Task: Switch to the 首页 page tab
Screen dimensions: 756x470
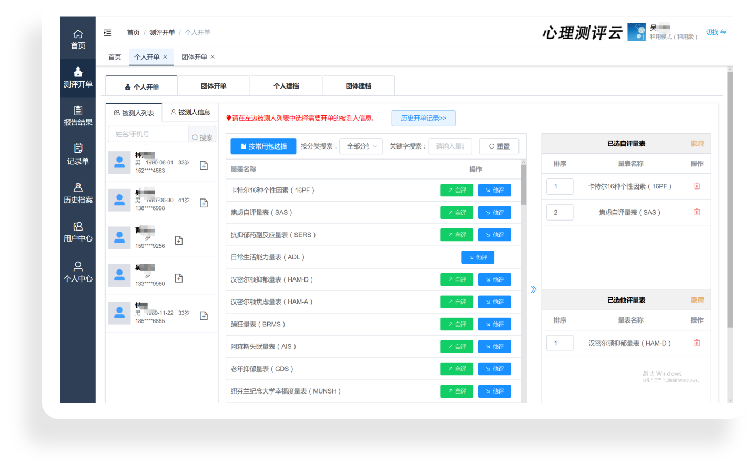Action: coord(115,57)
